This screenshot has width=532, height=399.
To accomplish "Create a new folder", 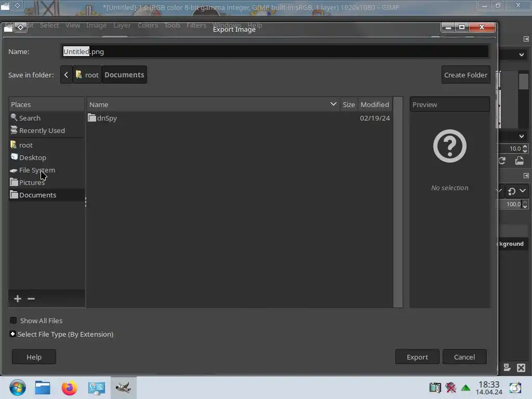I will (x=465, y=75).
